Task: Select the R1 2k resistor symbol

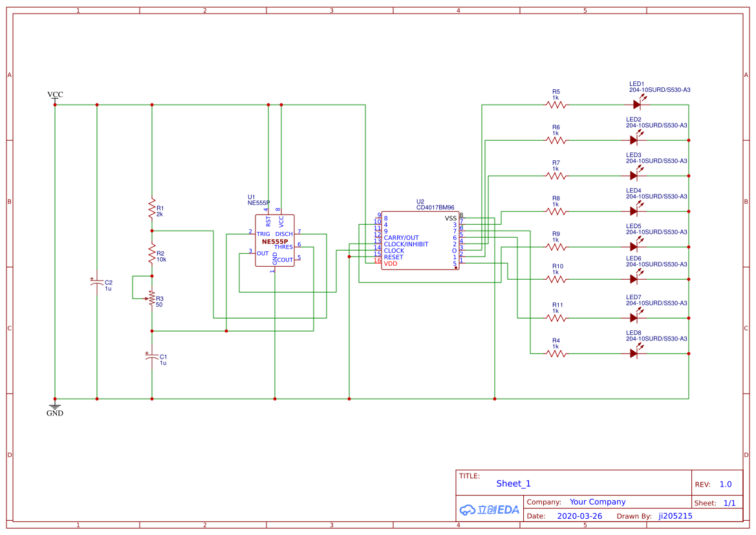Action: point(152,208)
